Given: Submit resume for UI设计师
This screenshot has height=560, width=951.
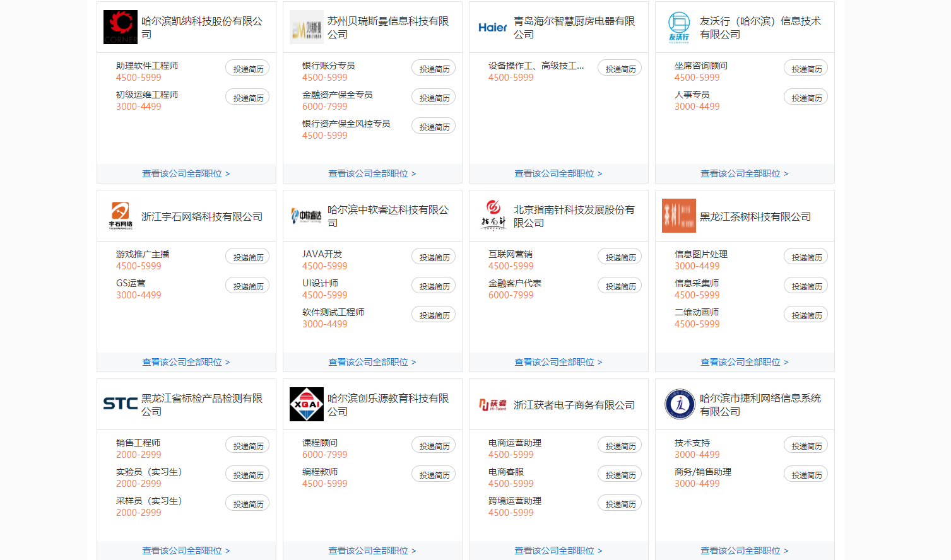Looking at the screenshot, I should pyautogui.click(x=434, y=286).
